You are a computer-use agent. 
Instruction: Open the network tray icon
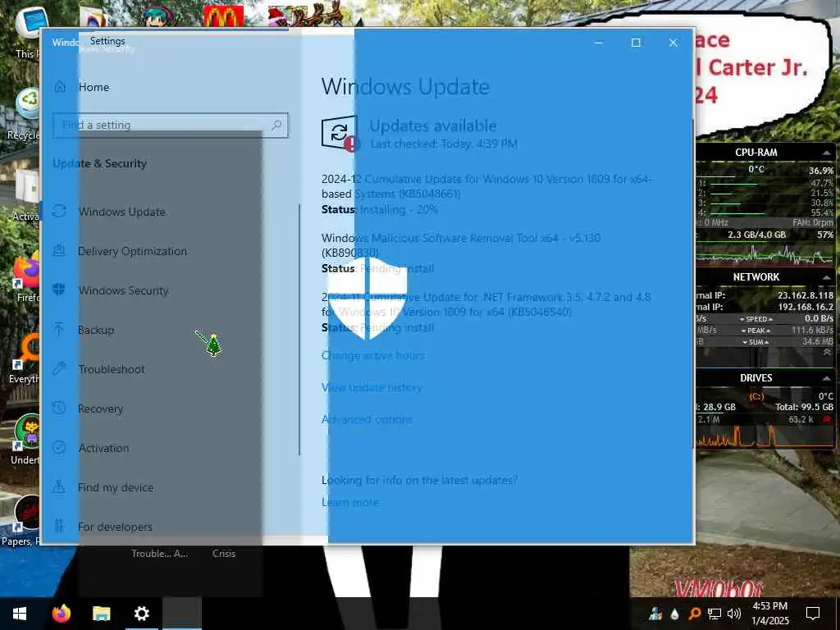point(714,614)
